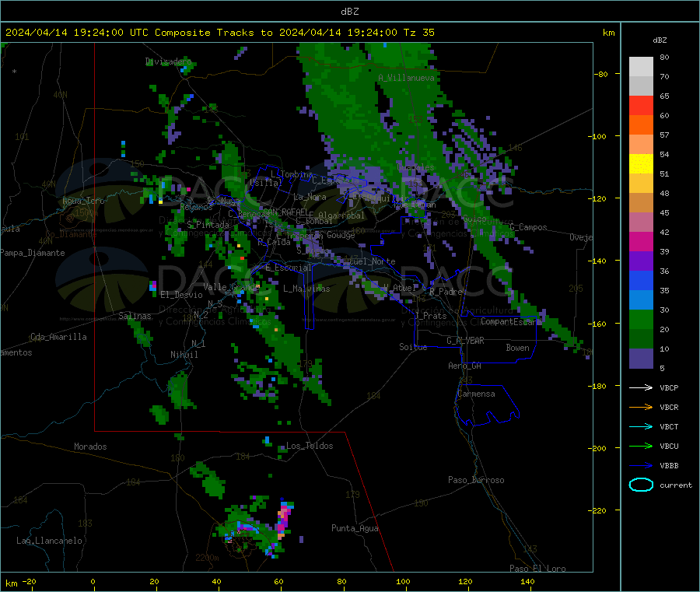Select the violet 39 dBZ legend swatch
The width and height of the screenshot is (700, 592).
[x=641, y=261]
